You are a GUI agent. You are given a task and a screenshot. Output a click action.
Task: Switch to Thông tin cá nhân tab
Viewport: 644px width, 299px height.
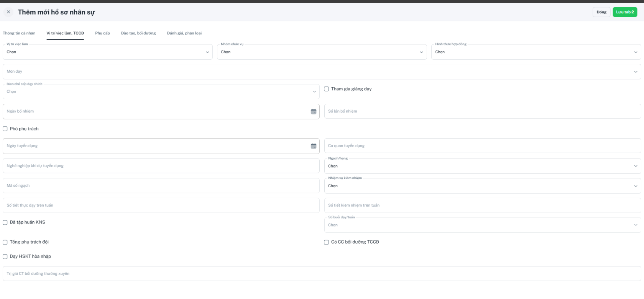tap(19, 33)
